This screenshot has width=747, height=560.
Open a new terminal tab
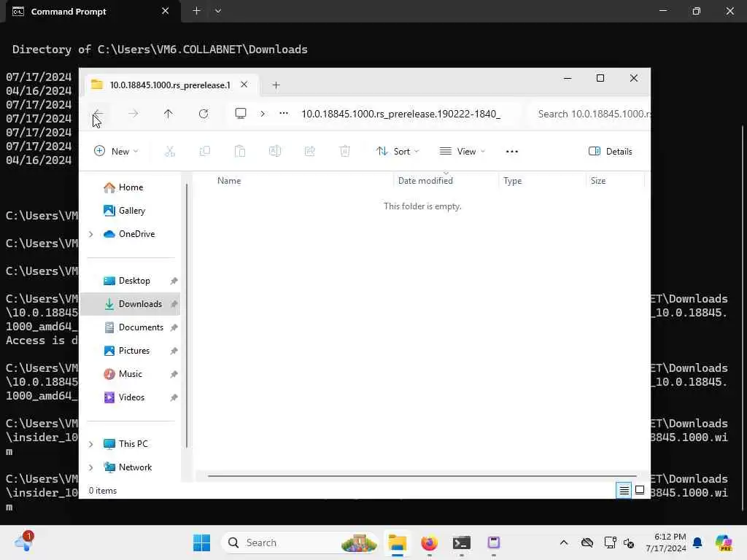tap(196, 11)
